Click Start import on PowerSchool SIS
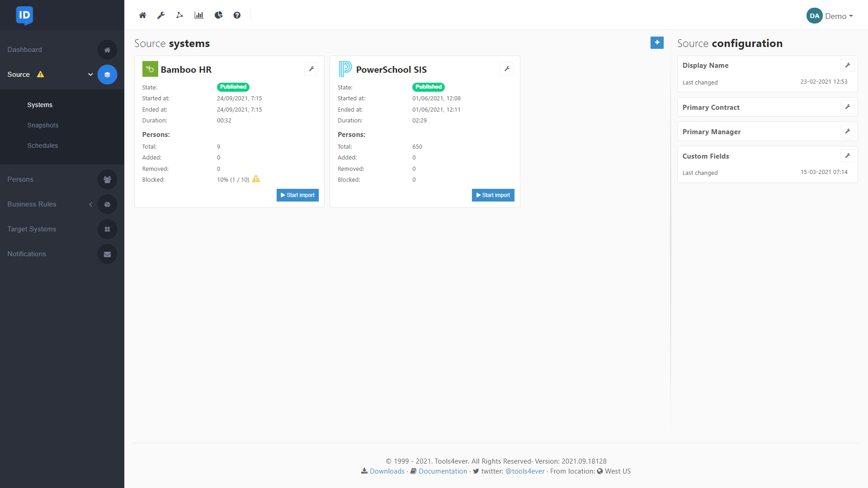 492,195
